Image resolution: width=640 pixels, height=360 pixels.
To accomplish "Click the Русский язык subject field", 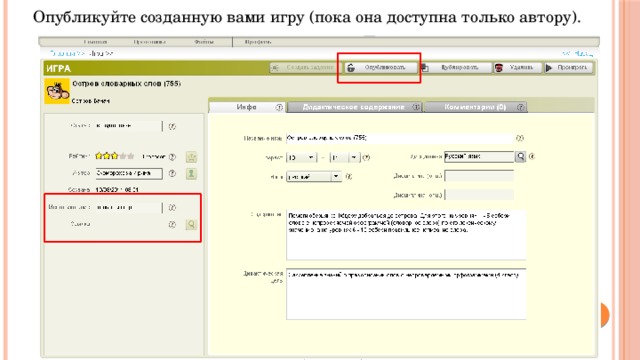I will point(479,156).
